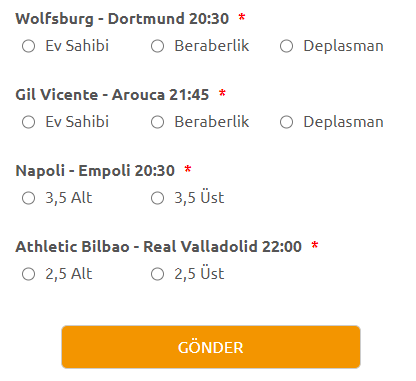Pick Deplasman for Wolfsburg - Dortmund
Image resolution: width=416 pixels, height=381 pixels.
[x=286, y=46]
